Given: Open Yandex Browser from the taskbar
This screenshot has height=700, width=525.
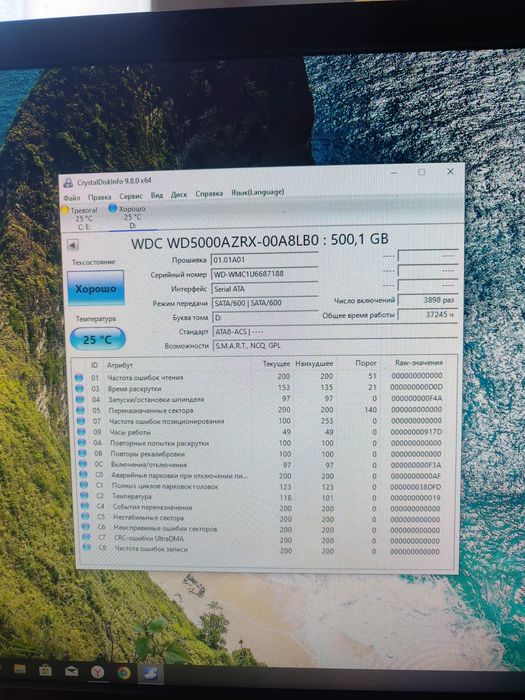Looking at the screenshot, I should pyautogui.click(x=98, y=672).
